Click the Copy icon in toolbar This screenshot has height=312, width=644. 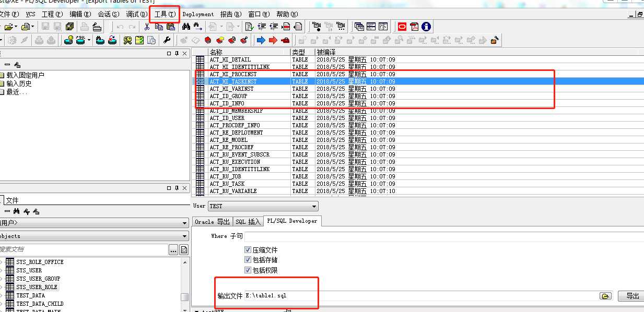point(158,26)
